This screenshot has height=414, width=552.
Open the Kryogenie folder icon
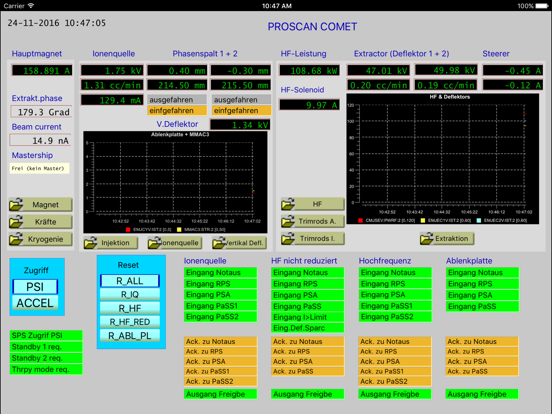click(16, 239)
